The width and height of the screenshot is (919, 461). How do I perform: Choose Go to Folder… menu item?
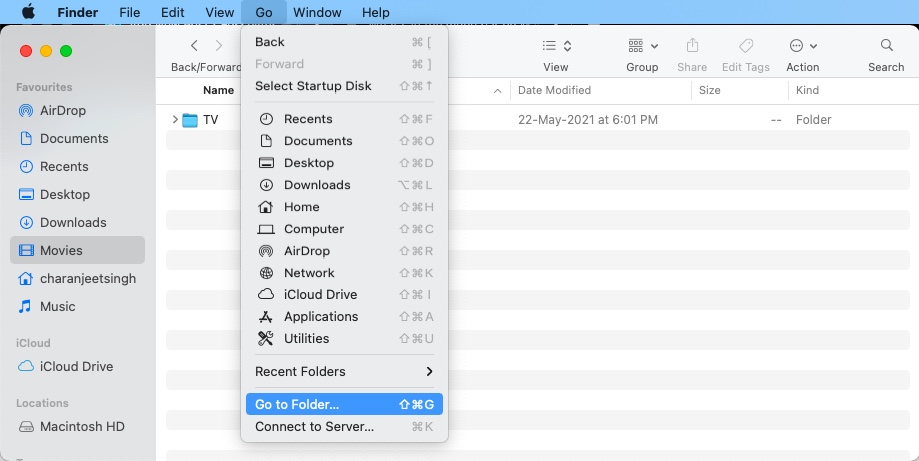(x=344, y=404)
